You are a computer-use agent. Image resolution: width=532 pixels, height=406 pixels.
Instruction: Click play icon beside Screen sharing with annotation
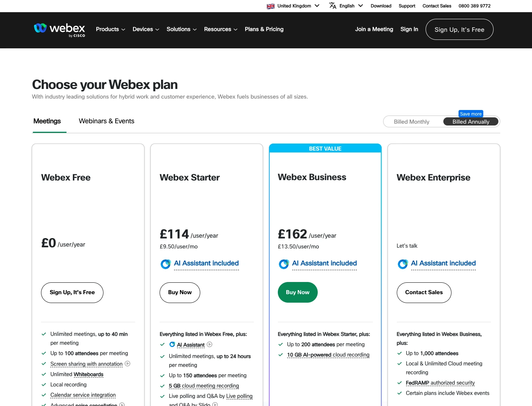[127, 364]
